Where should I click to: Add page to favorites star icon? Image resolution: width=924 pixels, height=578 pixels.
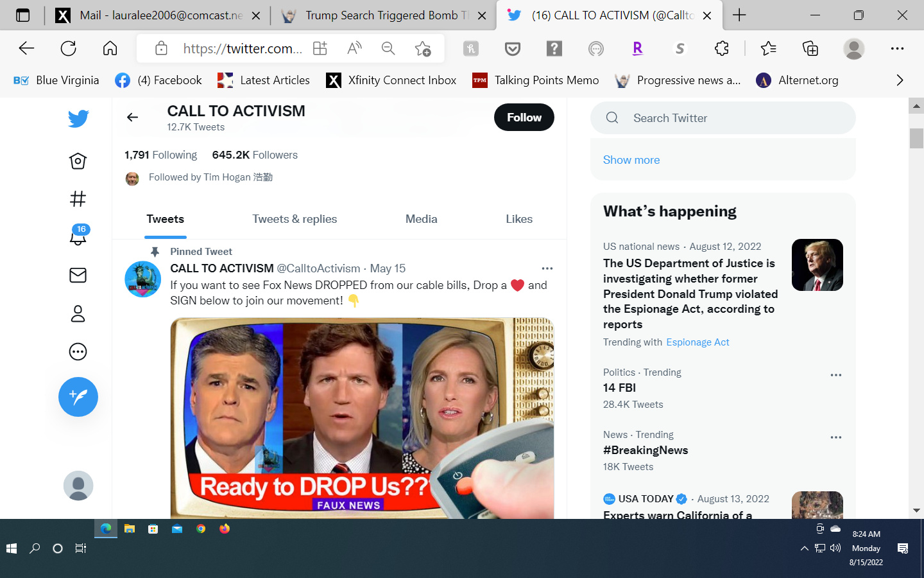(x=422, y=48)
